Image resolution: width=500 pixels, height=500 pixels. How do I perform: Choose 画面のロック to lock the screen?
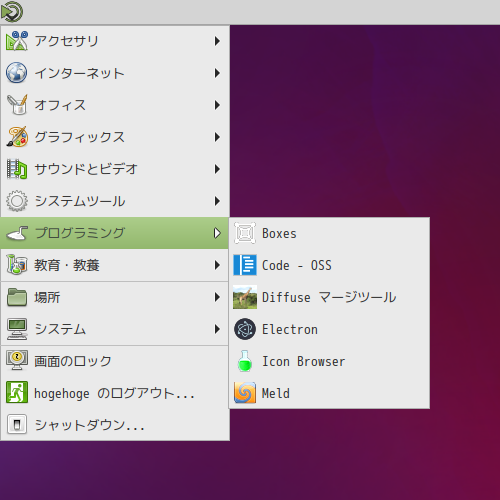pyautogui.click(x=115, y=361)
